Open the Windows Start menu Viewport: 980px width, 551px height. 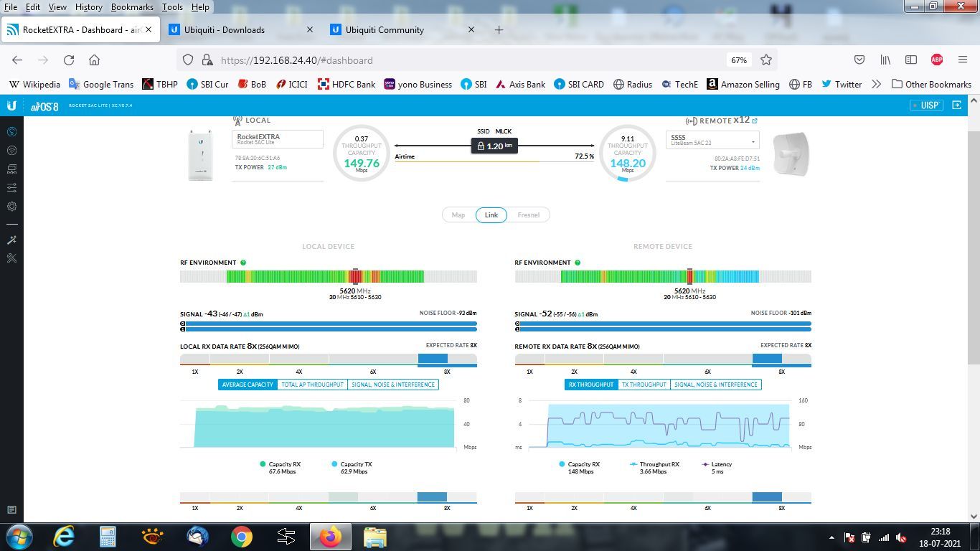coord(19,537)
